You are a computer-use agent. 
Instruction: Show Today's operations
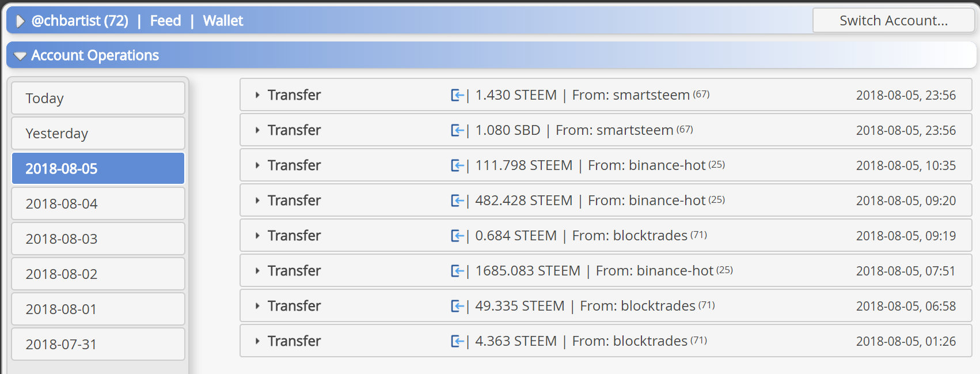click(98, 98)
